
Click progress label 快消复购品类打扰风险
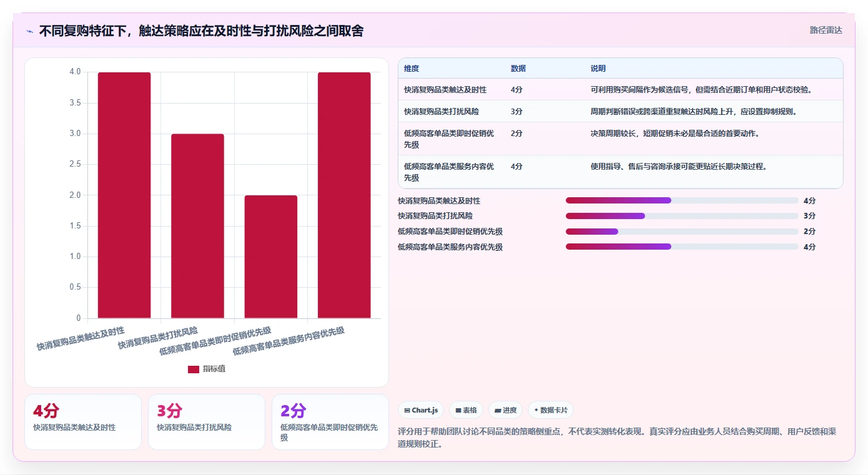(435, 216)
